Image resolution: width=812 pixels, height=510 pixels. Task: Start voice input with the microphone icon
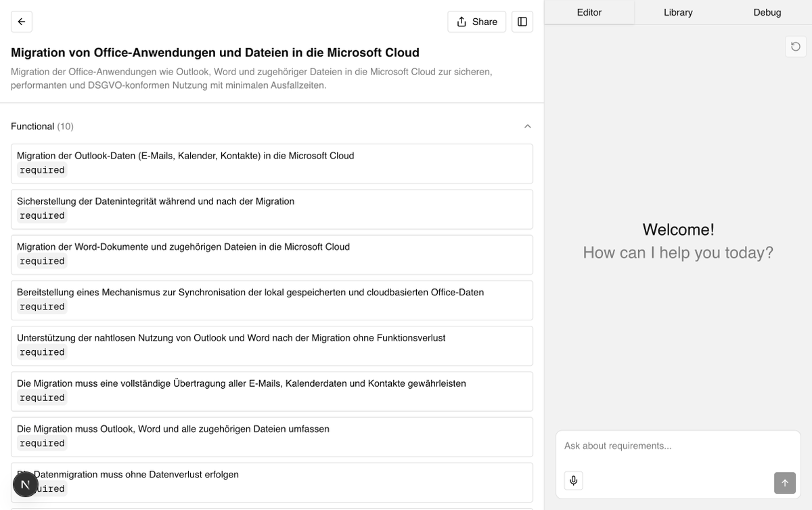(574, 481)
